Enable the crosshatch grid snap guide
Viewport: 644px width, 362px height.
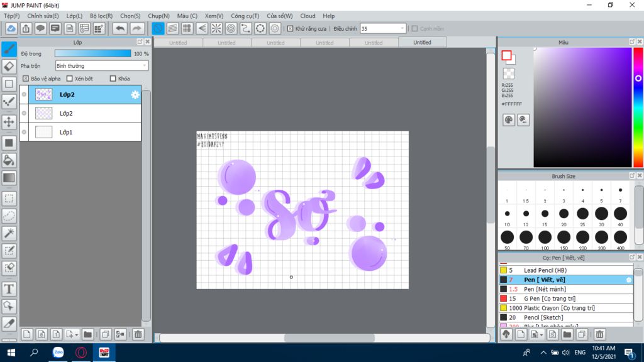click(187, 28)
